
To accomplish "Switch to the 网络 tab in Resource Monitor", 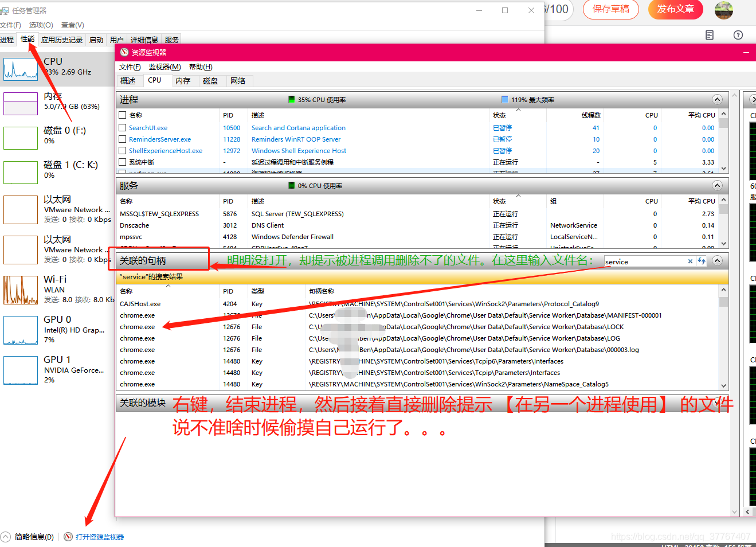I will click(238, 81).
